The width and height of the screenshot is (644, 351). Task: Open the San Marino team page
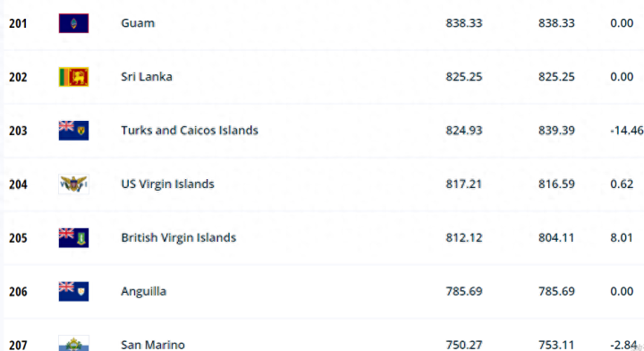click(153, 345)
